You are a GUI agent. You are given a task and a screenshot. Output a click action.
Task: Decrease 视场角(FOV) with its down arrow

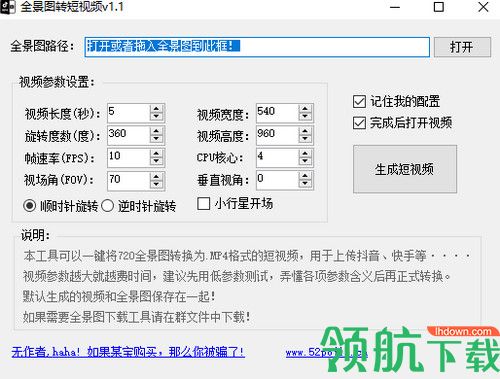click(156, 184)
